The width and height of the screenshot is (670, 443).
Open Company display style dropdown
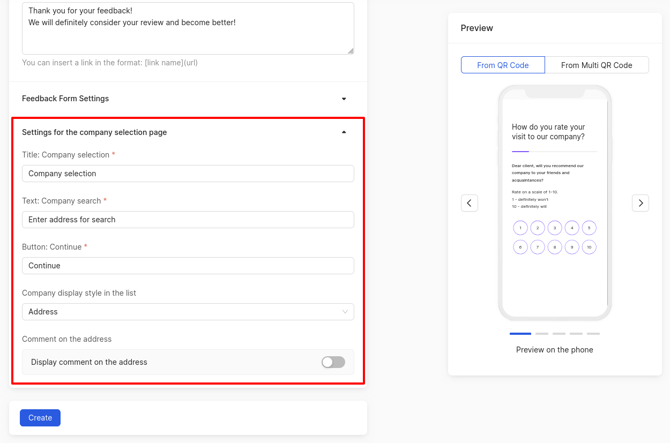(188, 312)
